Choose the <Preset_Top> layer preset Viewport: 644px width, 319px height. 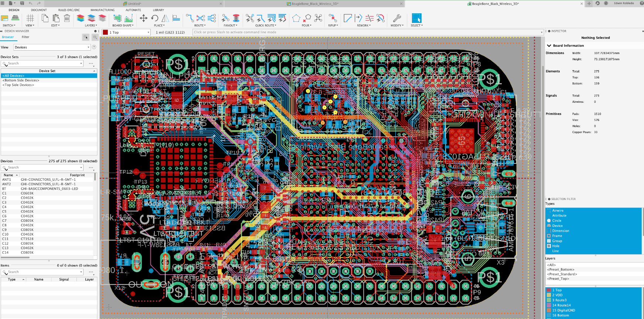558,279
